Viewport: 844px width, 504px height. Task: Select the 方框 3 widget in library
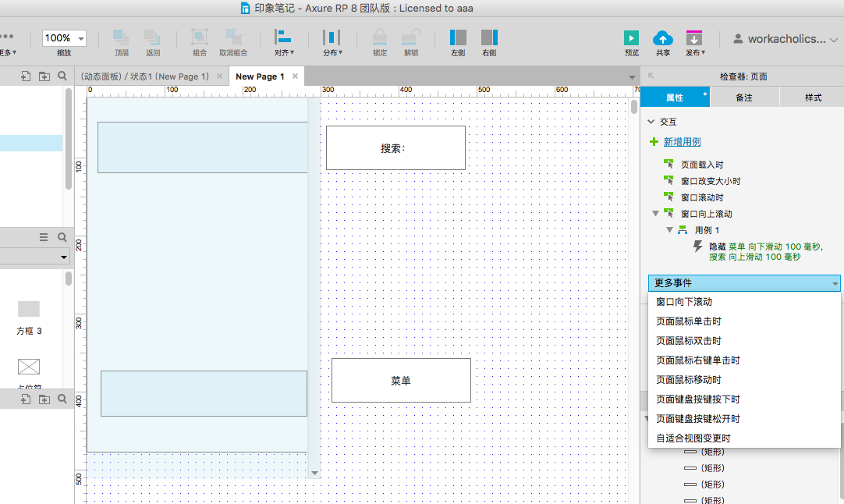pos(29,310)
